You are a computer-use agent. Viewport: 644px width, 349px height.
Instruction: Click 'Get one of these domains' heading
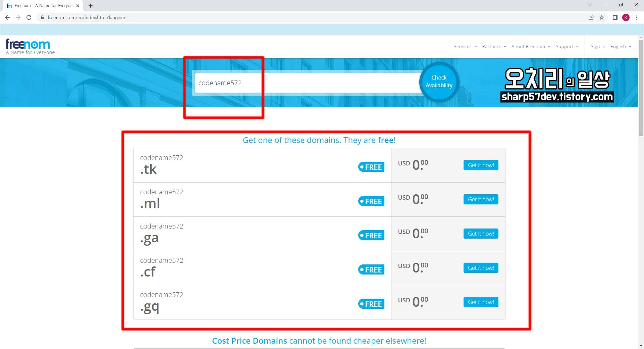pyautogui.click(x=319, y=140)
